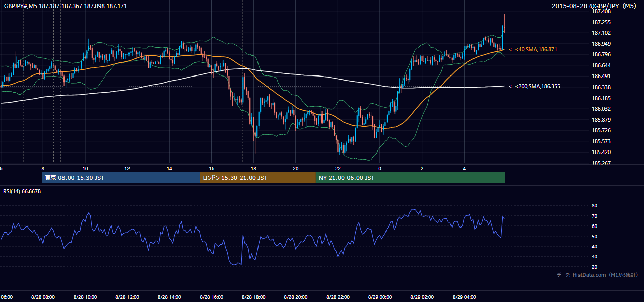Click RSI scale value 30
The width and height of the screenshot is (644, 302).
tap(594, 257)
